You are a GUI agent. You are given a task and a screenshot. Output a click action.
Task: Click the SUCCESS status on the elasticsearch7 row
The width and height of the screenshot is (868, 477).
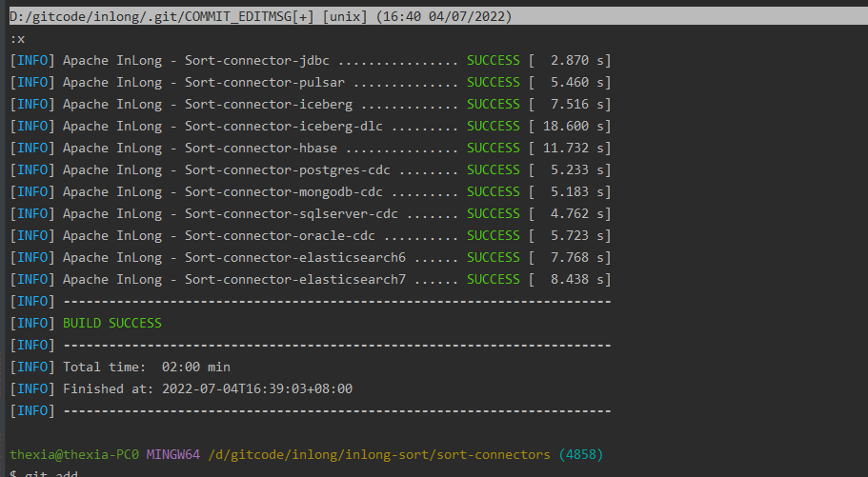(x=494, y=280)
